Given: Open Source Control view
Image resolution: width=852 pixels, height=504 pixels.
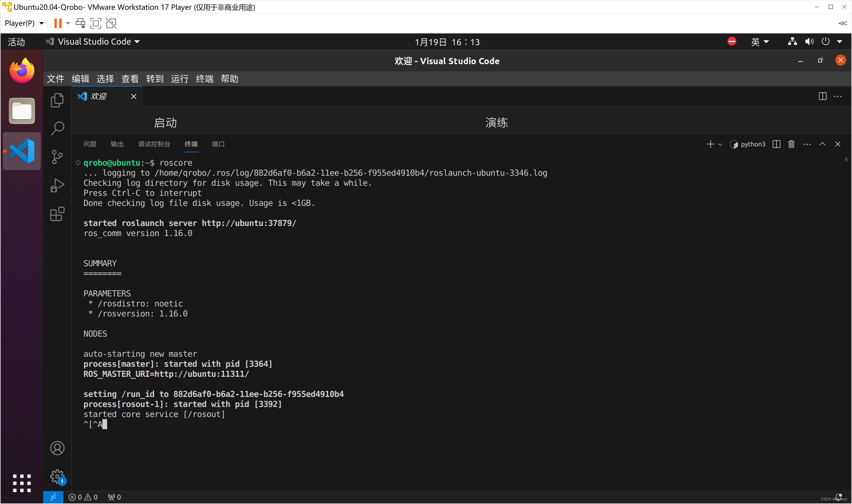Looking at the screenshot, I should tap(57, 157).
